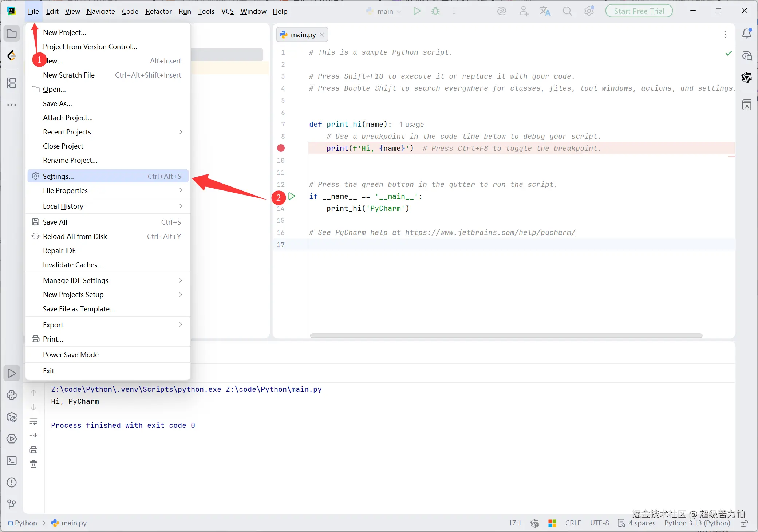Open the Git version control icon
The width and height of the screenshot is (758, 532).
12,504
